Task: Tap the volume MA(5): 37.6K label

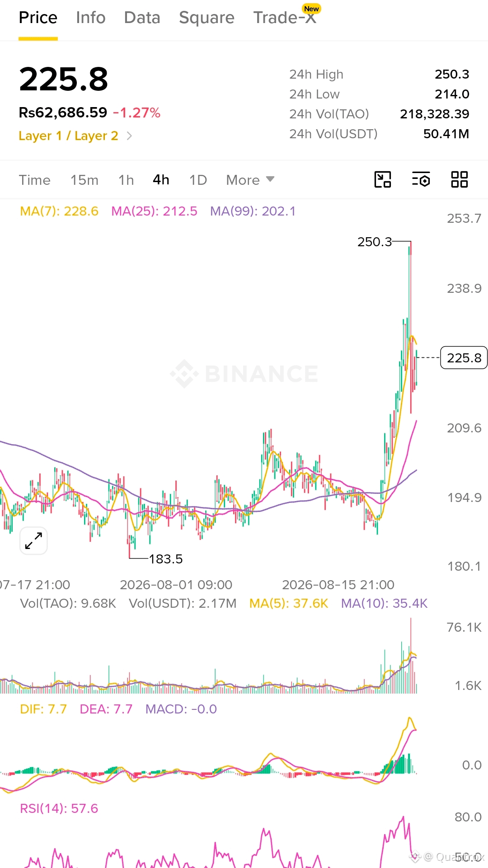Action: pos(289,603)
